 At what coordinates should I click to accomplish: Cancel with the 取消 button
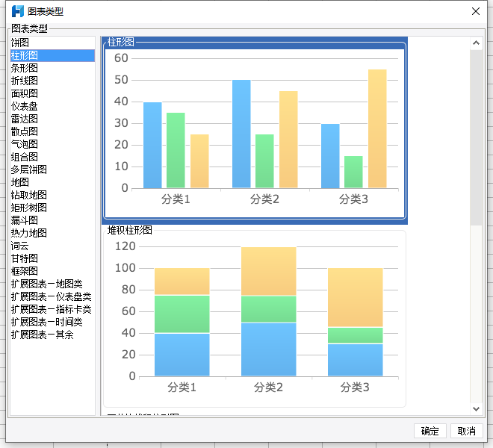click(467, 431)
